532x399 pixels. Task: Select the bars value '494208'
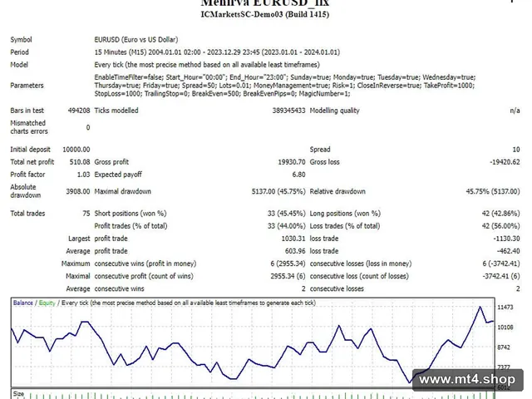pos(79,111)
